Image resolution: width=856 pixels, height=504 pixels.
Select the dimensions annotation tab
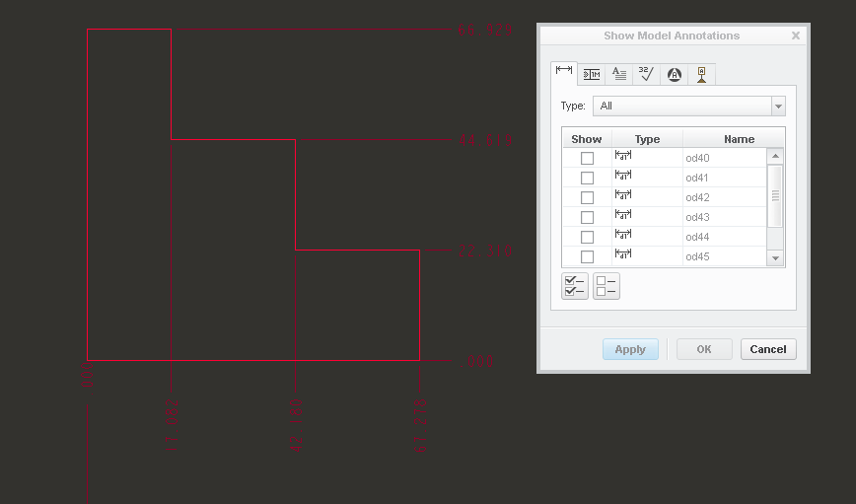pos(564,73)
